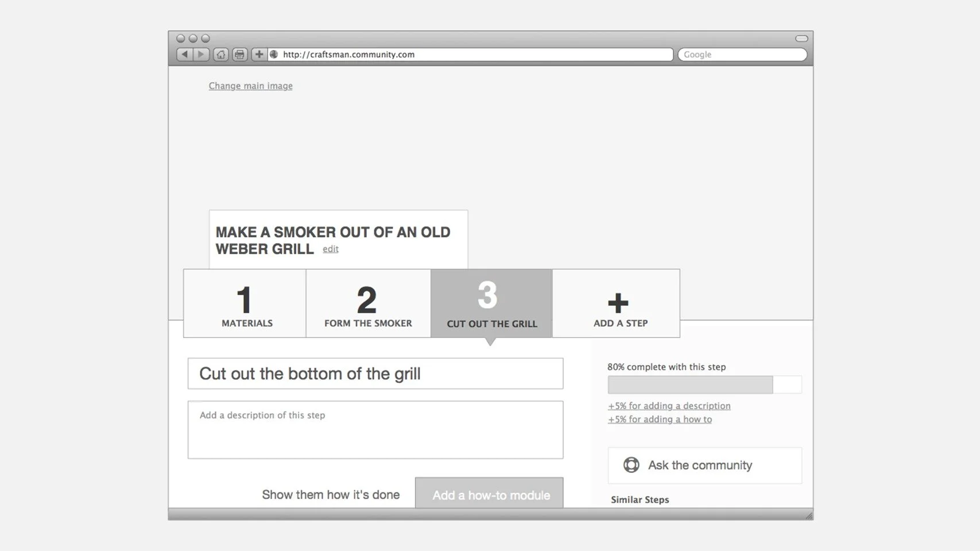Click the browser forward arrow

click(201, 55)
